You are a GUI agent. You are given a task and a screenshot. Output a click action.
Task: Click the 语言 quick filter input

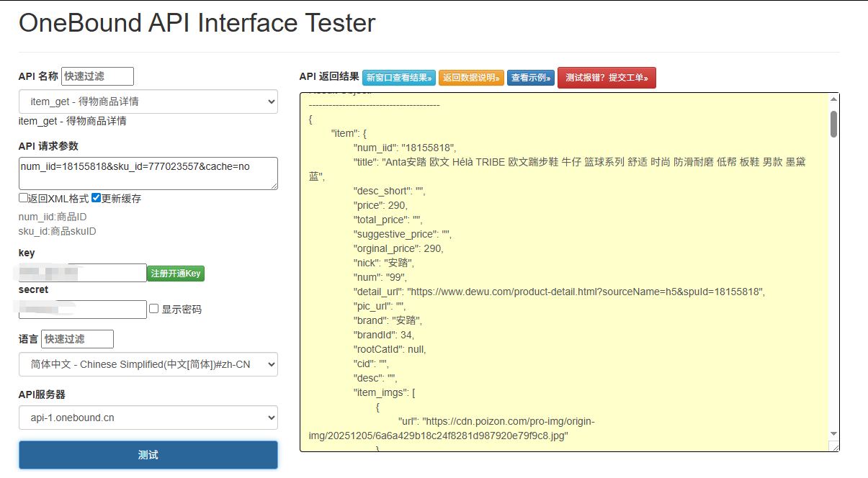tap(77, 338)
